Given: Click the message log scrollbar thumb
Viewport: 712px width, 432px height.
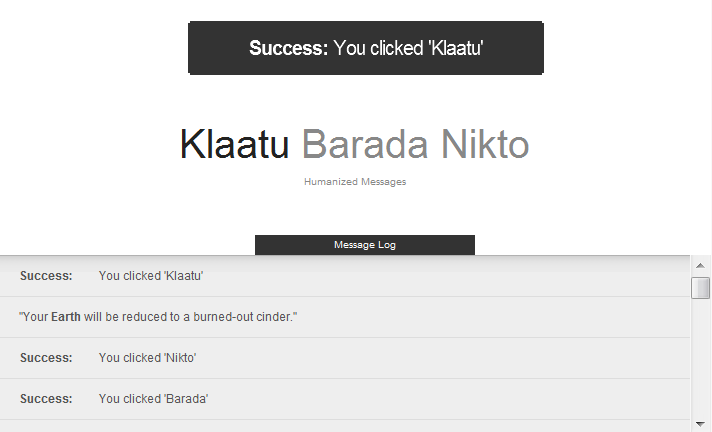Looking at the screenshot, I should 701,288.
